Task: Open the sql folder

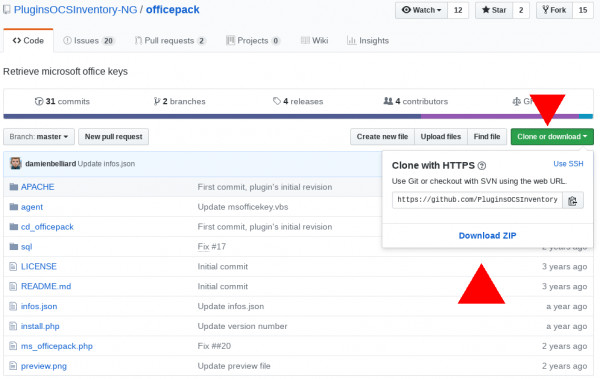Action: pyautogui.click(x=26, y=247)
